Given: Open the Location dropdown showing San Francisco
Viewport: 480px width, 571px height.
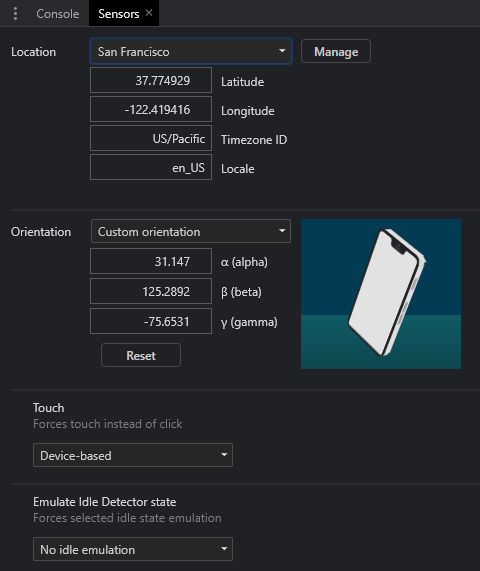Looking at the screenshot, I should [191, 51].
